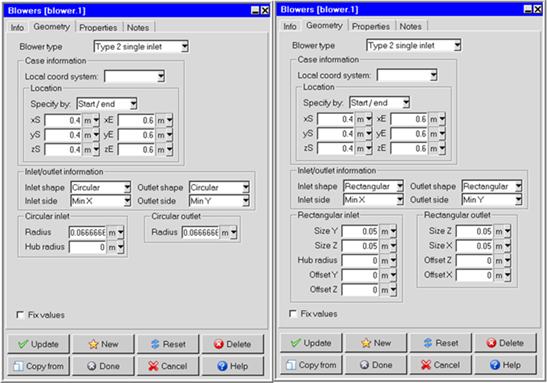Toggle Fix values checkbox in left window

(x=20, y=315)
